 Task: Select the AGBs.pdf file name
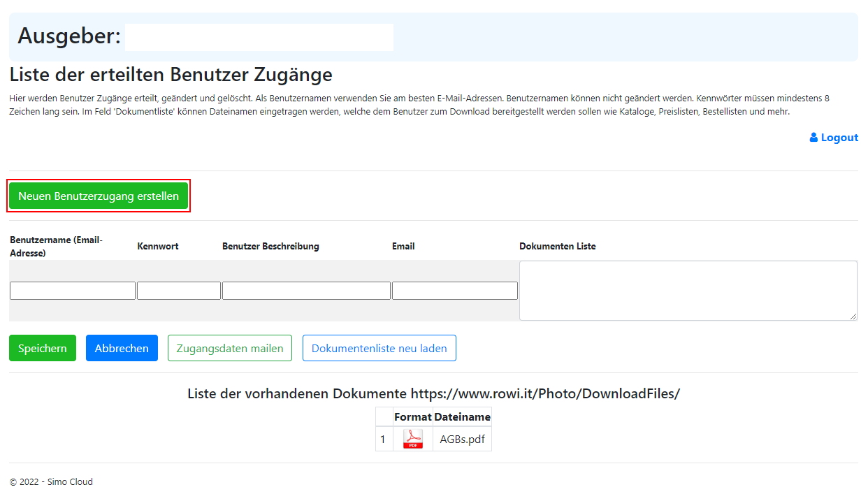point(462,440)
